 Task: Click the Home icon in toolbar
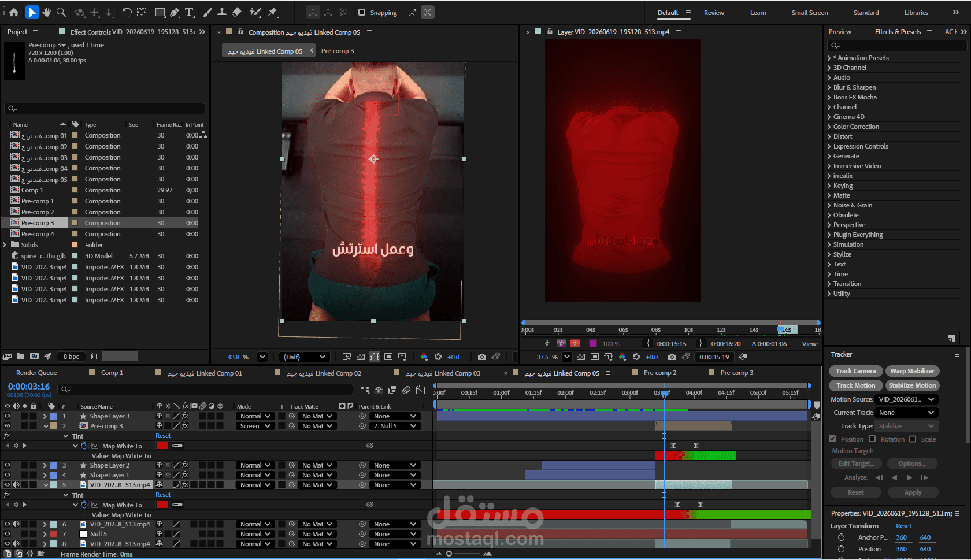tap(14, 12)
